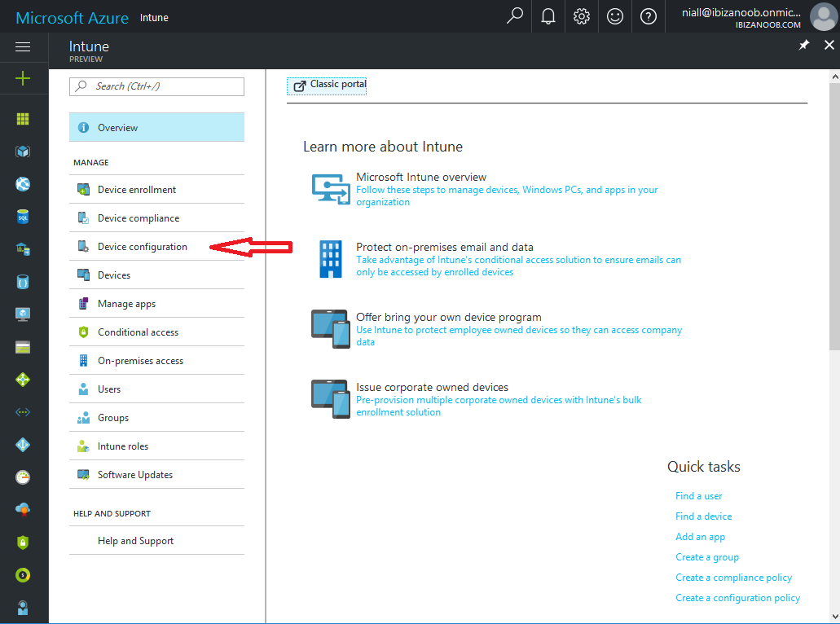Open Virtual machines monitor icon in sidebar
The image size is (840, 624).
[x=23, y=314]
